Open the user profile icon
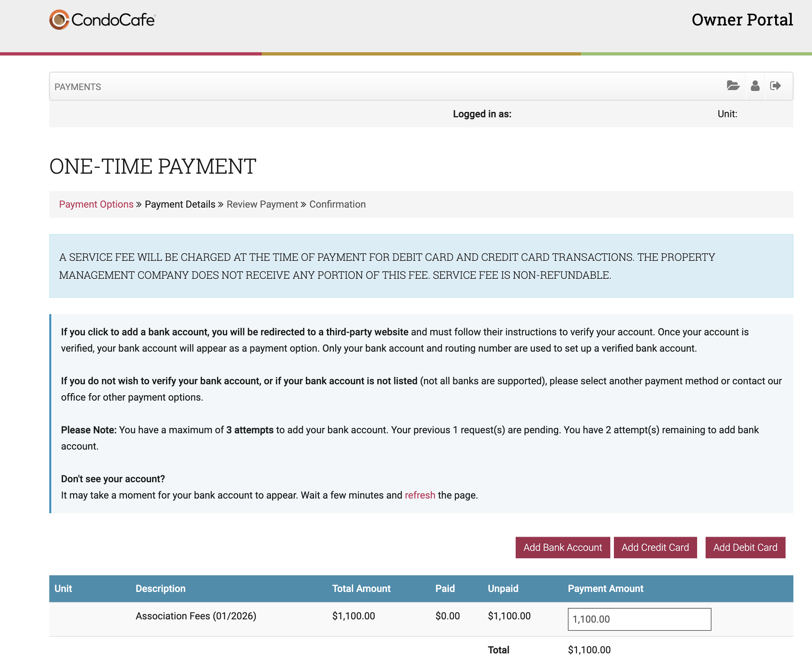This screenshot has height=668, width=812. [755, 86]
